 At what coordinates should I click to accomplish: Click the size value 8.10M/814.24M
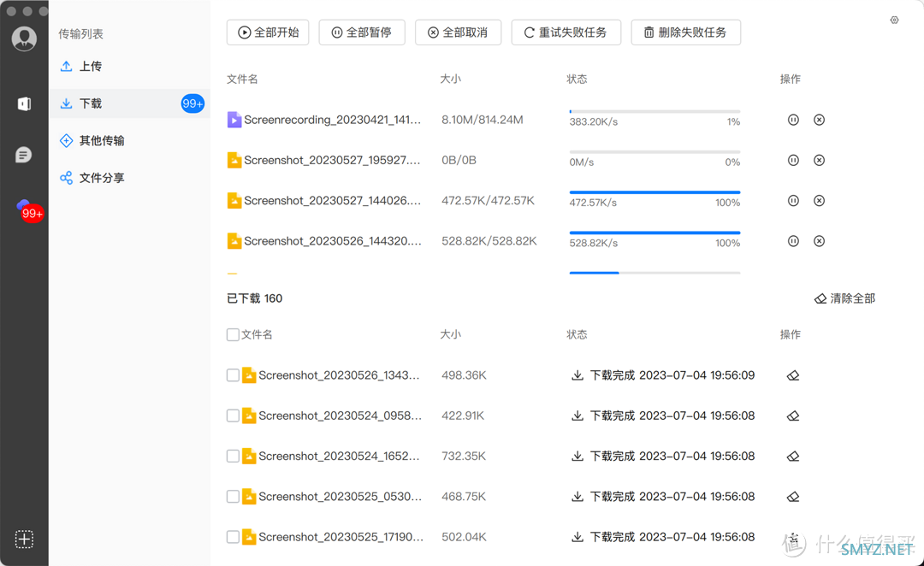click(482, 120)
